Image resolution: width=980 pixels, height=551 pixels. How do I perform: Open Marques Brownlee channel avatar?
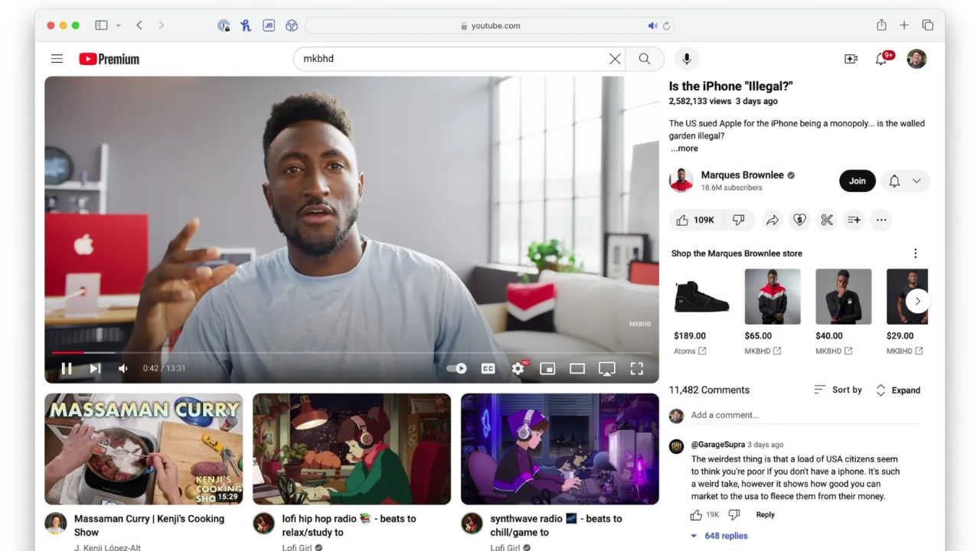pos(681,181)
